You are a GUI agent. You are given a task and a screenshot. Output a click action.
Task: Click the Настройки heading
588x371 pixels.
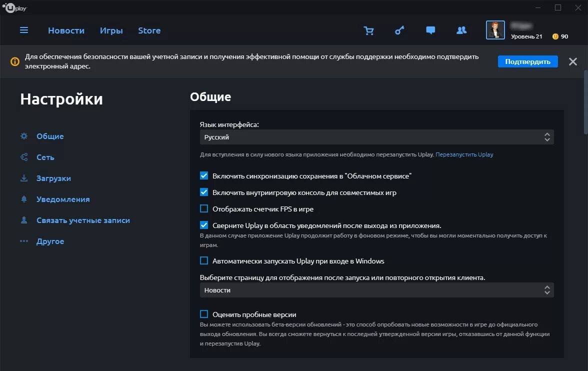pyautogui.click(x=61, y=99)
